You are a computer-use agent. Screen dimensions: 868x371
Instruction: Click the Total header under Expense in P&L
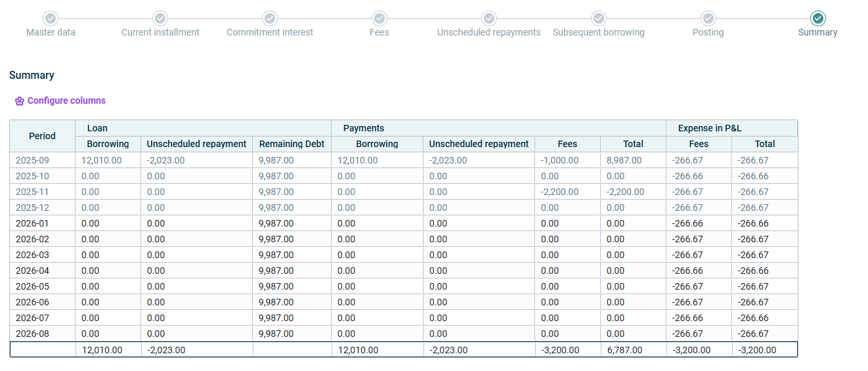tap(765, 144)
